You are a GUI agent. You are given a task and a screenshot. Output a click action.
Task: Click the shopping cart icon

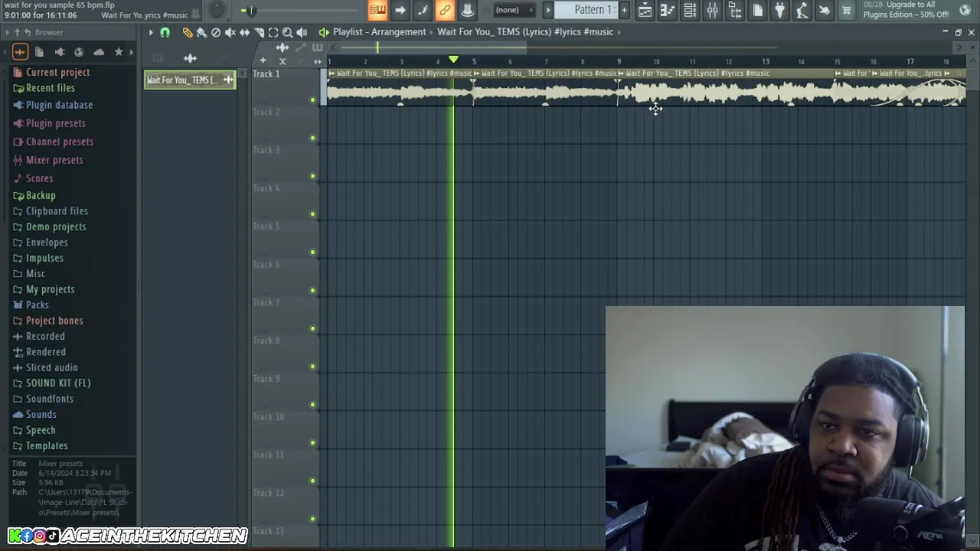(x=847, y=10)
